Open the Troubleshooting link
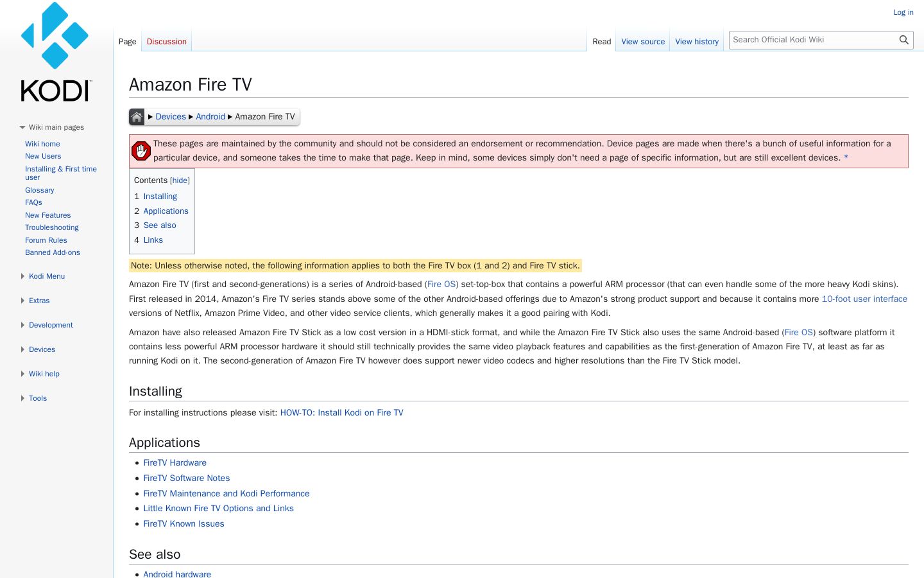This screenshot has height=578, width=924. 52,227
